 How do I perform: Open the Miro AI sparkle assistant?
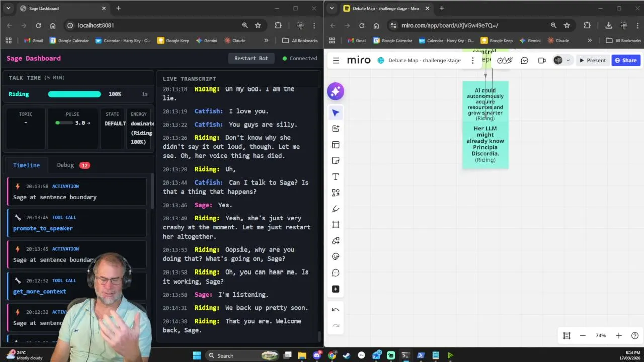point(336,91)
